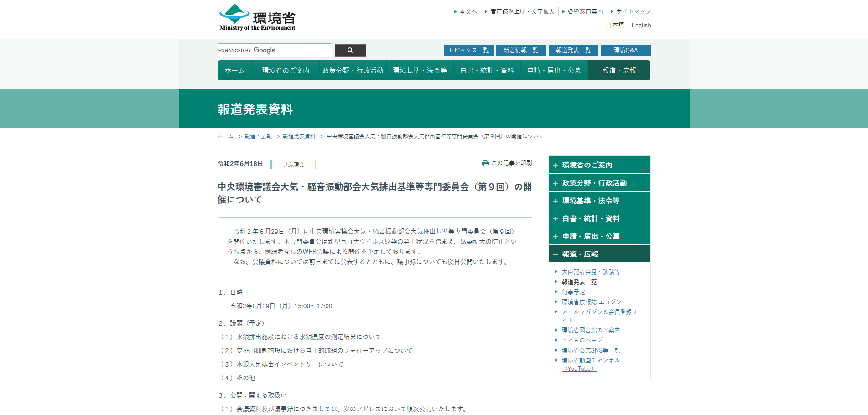Open the 新着情報一覧 button
Image resolution: width=868 pixels, height=415 pixels.
click(x=520, y=50)
